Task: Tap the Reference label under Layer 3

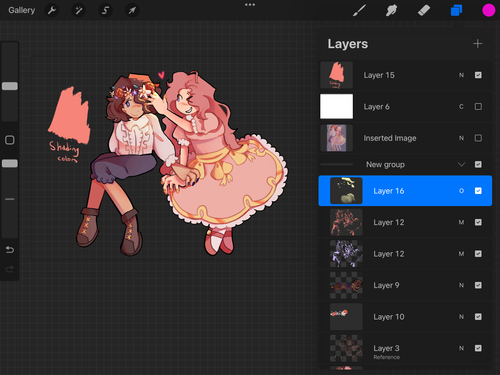Action: tap(387, 357)
